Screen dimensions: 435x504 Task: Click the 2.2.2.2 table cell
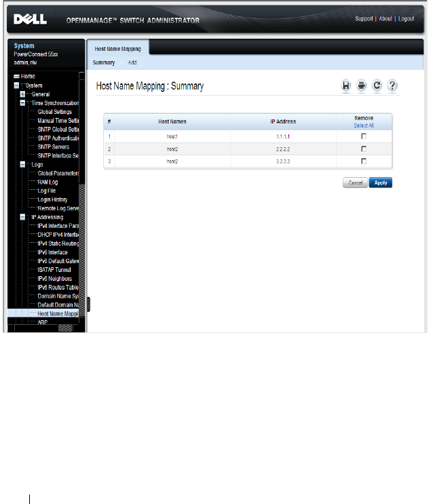(283, 149)
